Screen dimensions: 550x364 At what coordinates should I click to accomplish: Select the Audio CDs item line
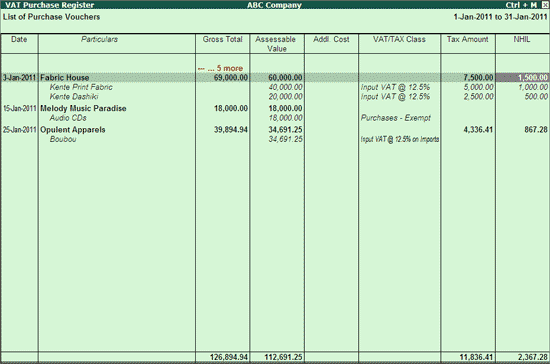68,118
